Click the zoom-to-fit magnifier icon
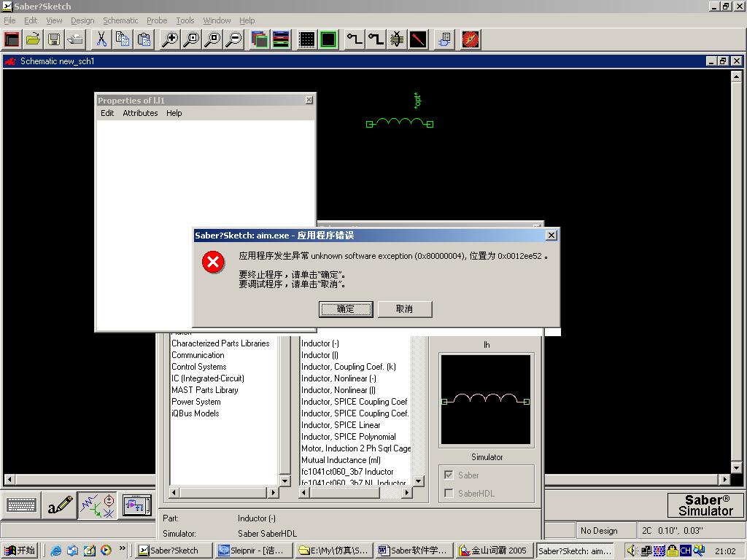This screenshot has height=560, width=747. 212,39
